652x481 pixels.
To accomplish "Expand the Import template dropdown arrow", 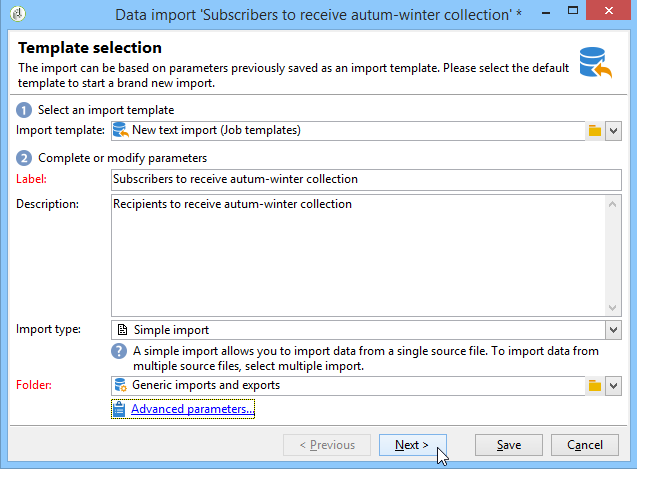I will click(x=614, y=130).
